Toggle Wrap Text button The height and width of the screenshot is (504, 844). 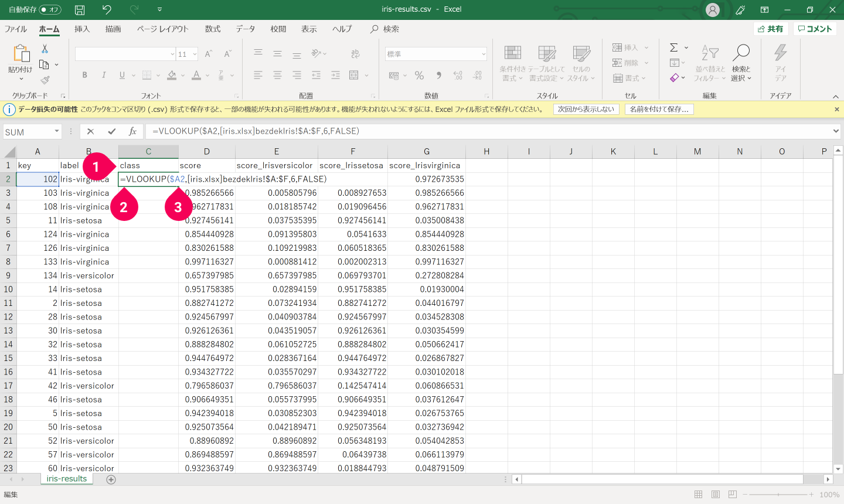coord(355,54)
